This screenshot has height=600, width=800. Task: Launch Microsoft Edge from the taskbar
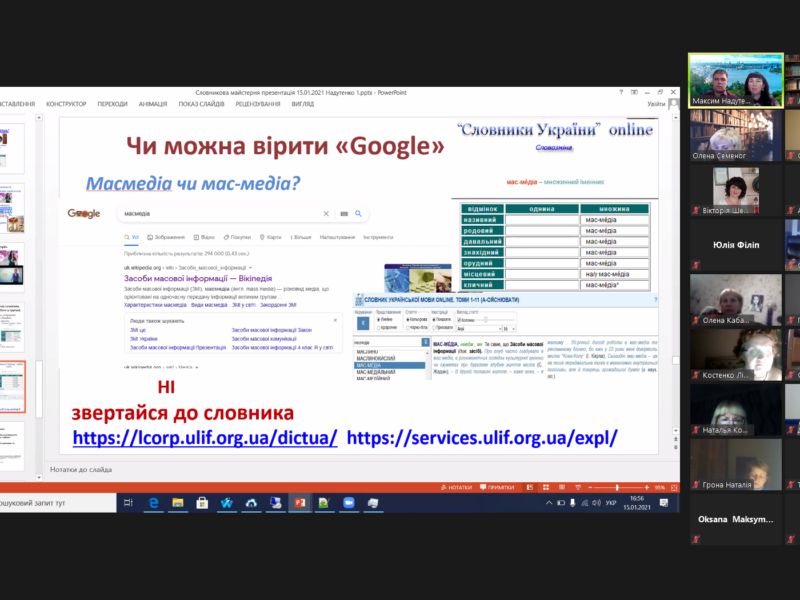(x=155, y=502)
